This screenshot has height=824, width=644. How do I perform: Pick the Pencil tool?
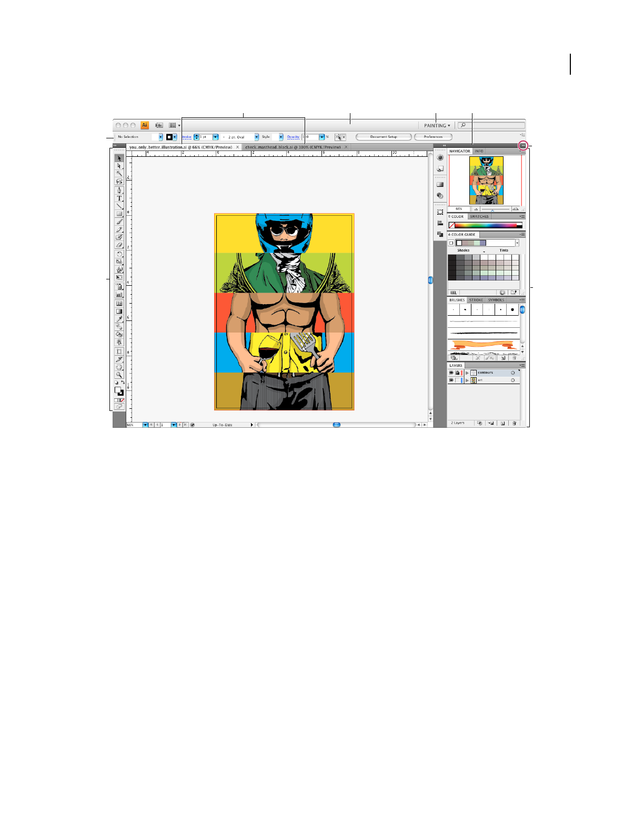tap(119, 229)
